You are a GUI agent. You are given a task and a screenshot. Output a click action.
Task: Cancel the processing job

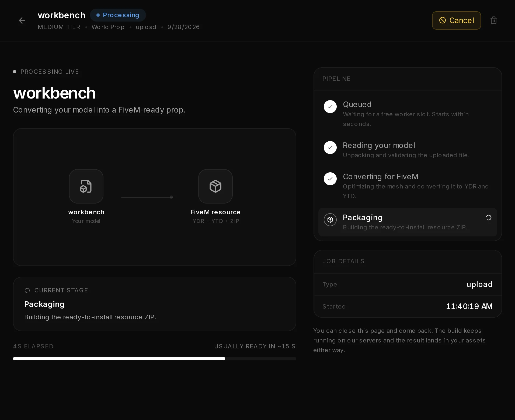[x=456, y=20]
